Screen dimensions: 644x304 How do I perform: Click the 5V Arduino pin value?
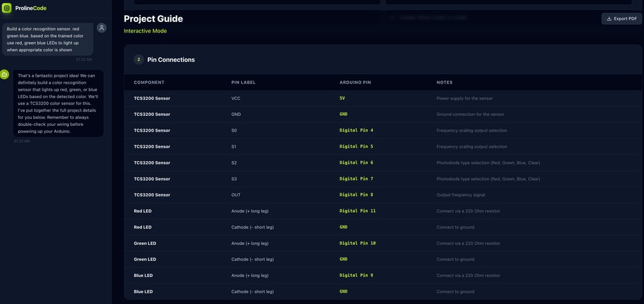tap(342, 98)
